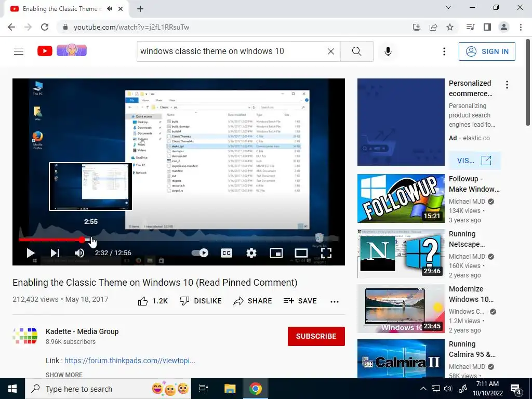Play the video
Image resolution: width=532 pixels, height=399 pixels.
31,253
